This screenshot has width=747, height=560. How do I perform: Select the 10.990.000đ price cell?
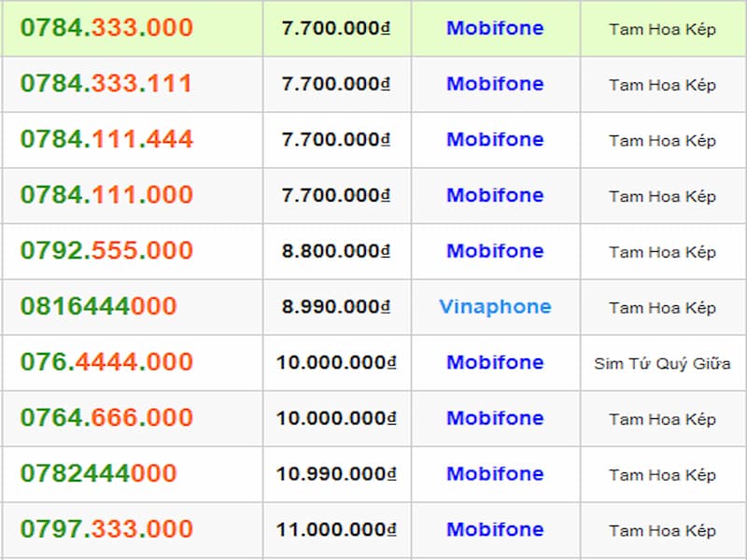click(x=336, y=474)
